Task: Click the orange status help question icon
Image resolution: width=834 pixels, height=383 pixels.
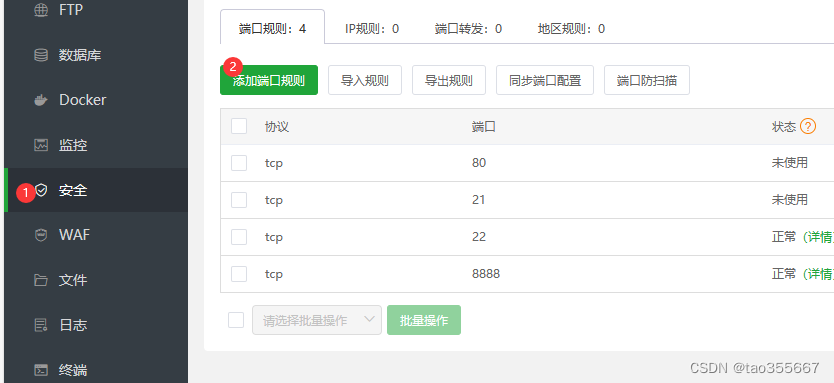Action: pyautogui.click(x=808, y=127)
